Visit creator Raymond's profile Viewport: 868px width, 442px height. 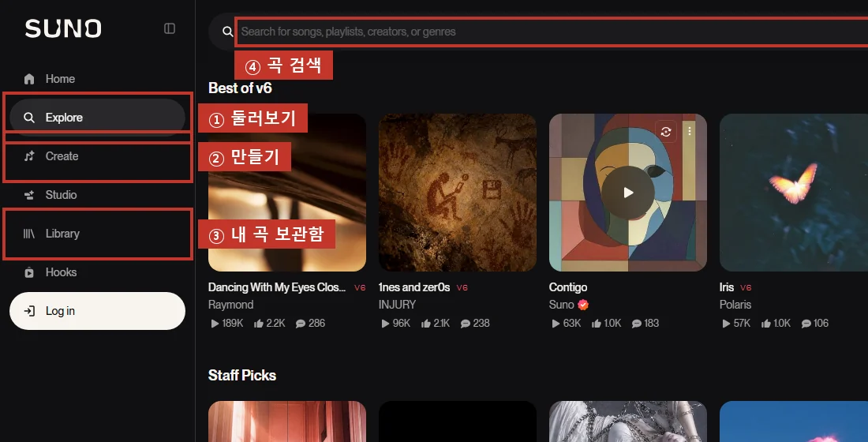point(231,305)
